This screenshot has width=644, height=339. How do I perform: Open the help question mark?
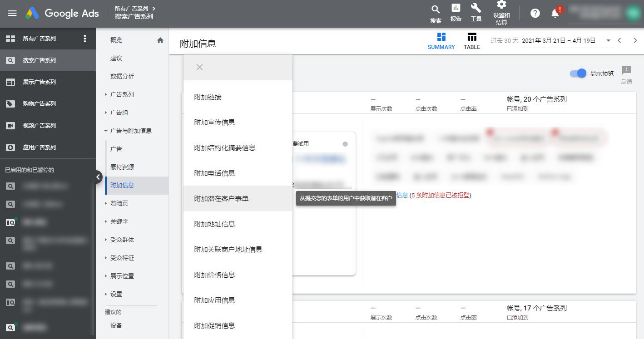[535, 13]
